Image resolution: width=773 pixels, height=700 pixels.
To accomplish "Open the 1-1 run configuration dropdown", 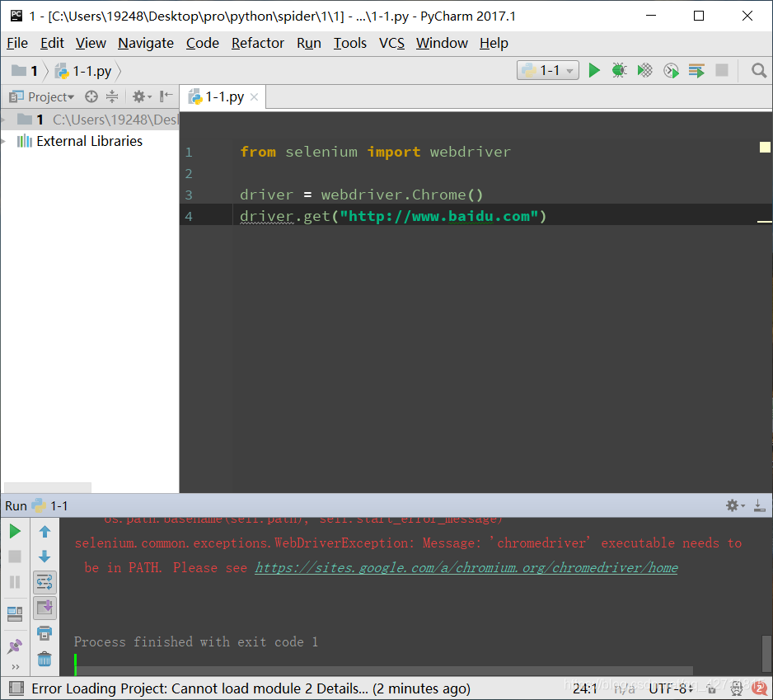I will point(569,70).
